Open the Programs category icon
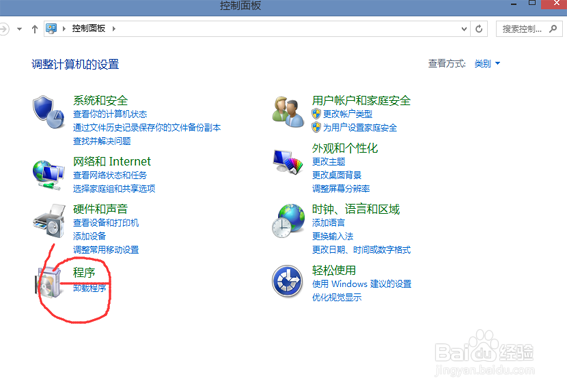 point(49,283)
